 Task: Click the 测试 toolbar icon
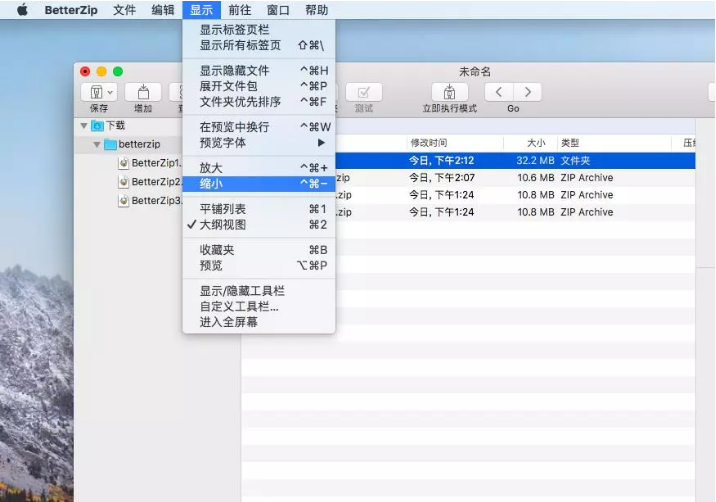click(363, 92)
